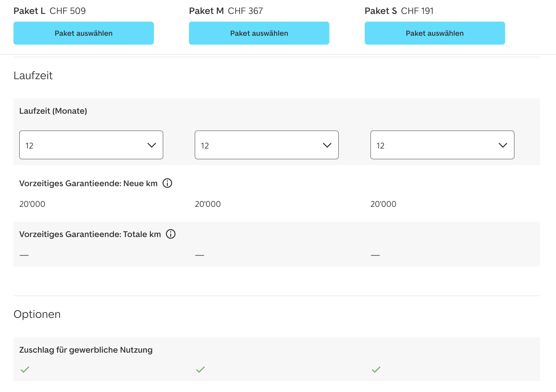Screen dimensions: 556x392
Task: Click the Paket M CHF 367 heading
Action: (226, 11)
